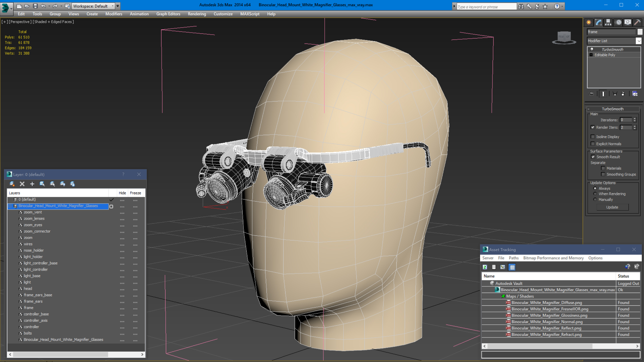Open the Modifiers menu
The width and height of the screenshot is (644, 362).
pos(114,14)
